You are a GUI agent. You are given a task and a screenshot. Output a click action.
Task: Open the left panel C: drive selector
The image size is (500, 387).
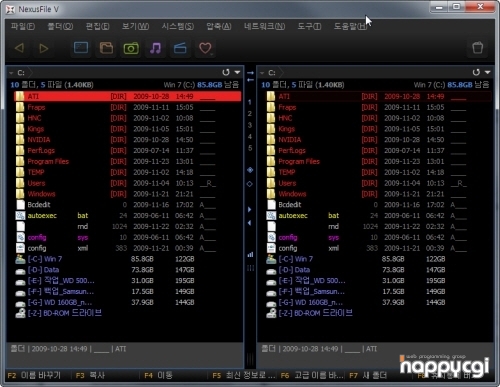[x=21, y=73]
